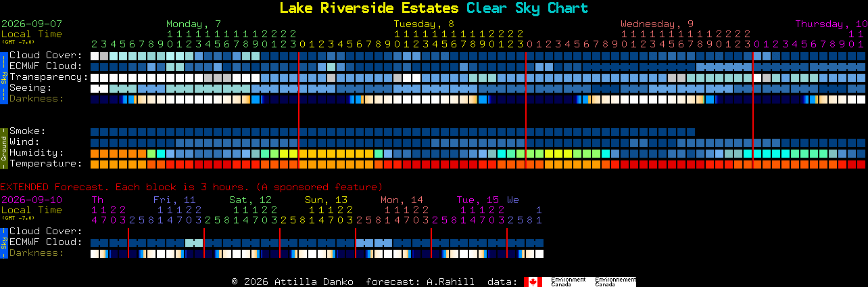Screen dimensions: 868x287
Task: Click the vertical blue Sky label in main chart
Action: [x=3, y=76]
